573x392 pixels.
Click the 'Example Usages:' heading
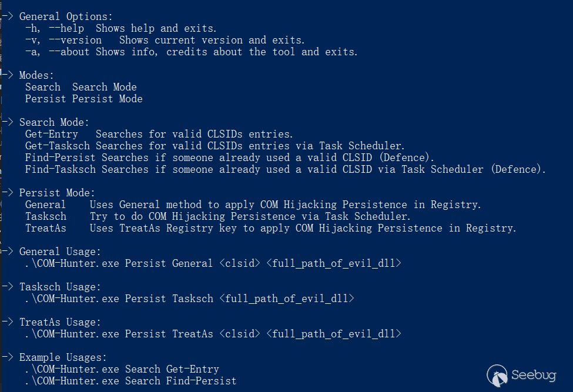tap(63, 357)
